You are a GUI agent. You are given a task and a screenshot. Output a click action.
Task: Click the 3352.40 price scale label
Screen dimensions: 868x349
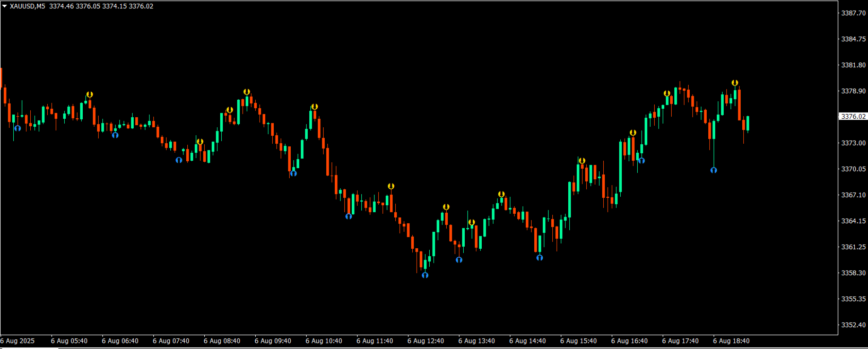(x=853, y=325)
